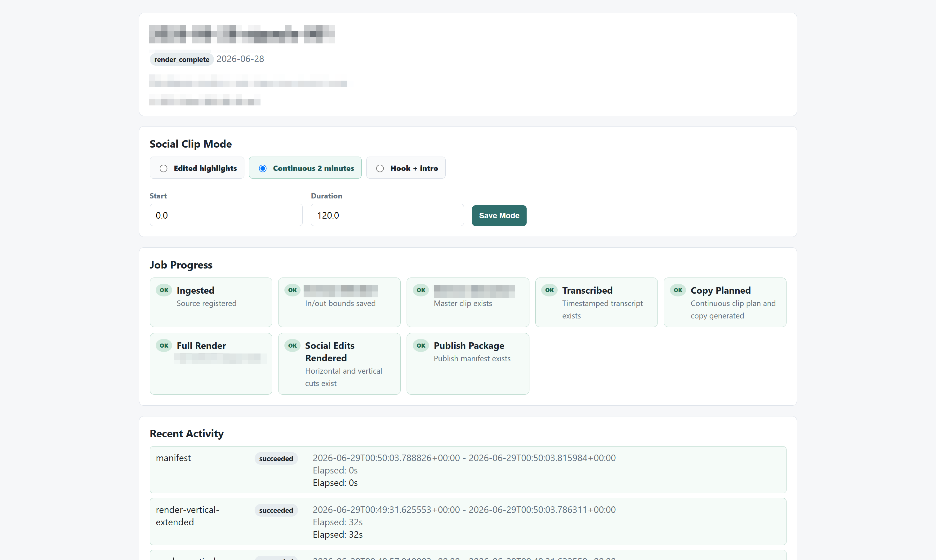Image resolution: width=936 pixels, height=560 pixels.
Task: Click the succeeded badge on manifest row
Action: coord(276,459)
